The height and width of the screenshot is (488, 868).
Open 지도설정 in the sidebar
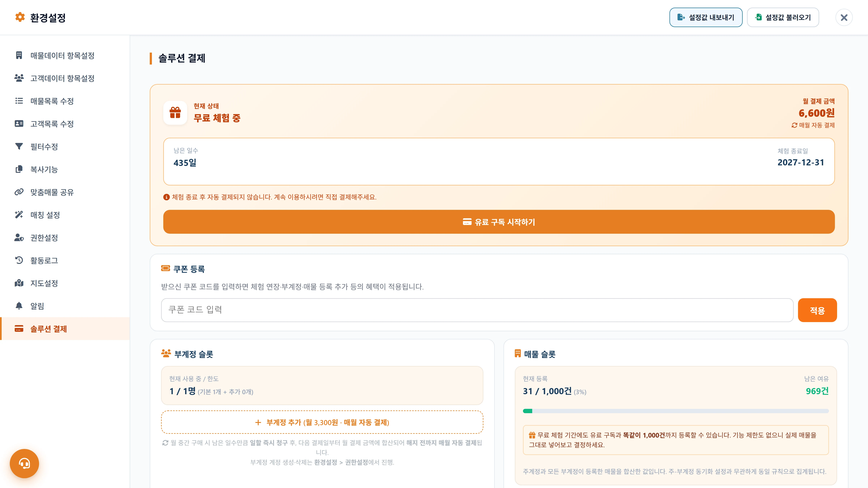(x=65, y=283)
